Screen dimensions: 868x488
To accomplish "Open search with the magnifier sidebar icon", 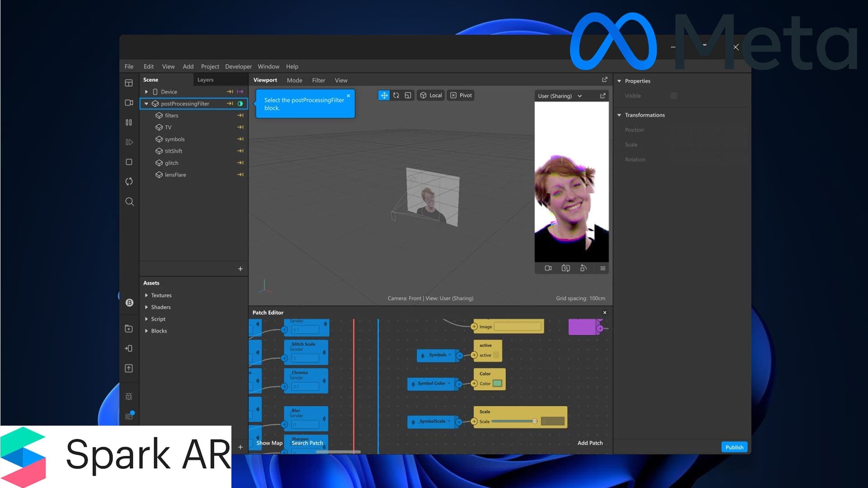I will coord(129,202).
